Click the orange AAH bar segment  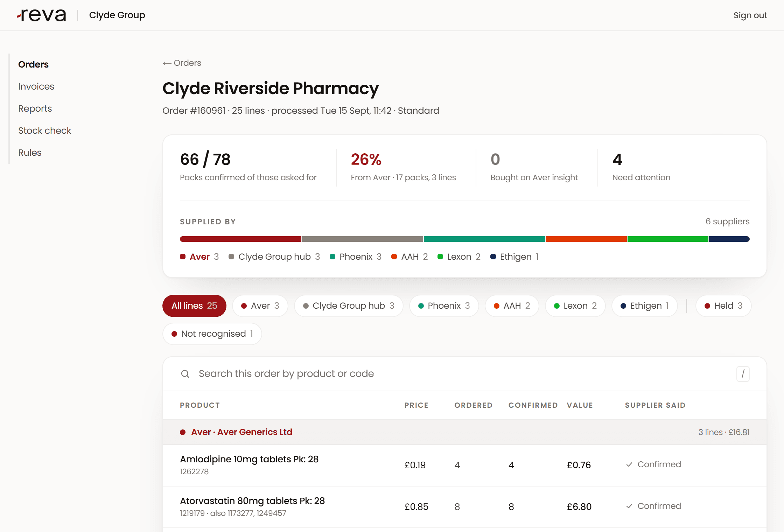click(x=586, y=239)
